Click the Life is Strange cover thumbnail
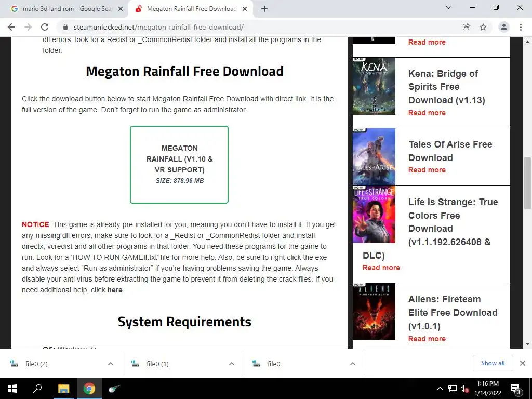 [x=374, y=215]
